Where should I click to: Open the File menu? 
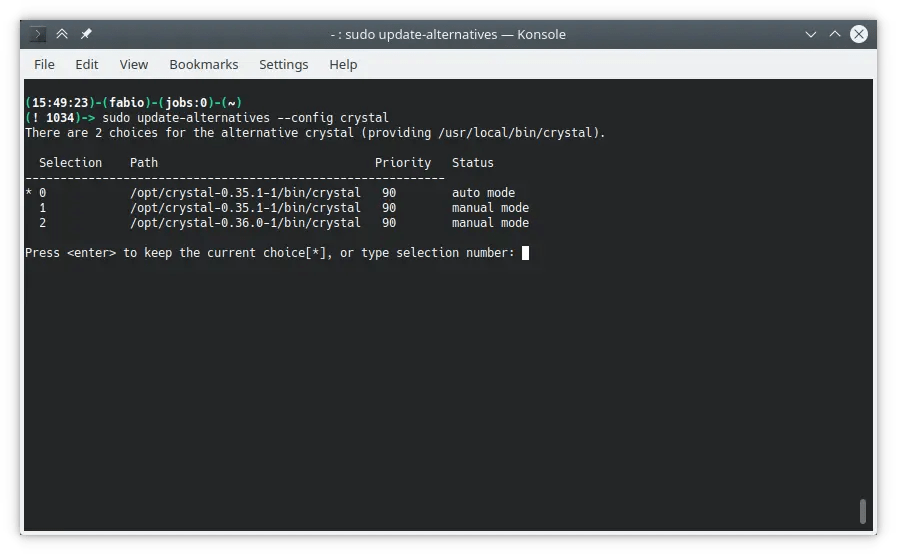coord(45,65)
